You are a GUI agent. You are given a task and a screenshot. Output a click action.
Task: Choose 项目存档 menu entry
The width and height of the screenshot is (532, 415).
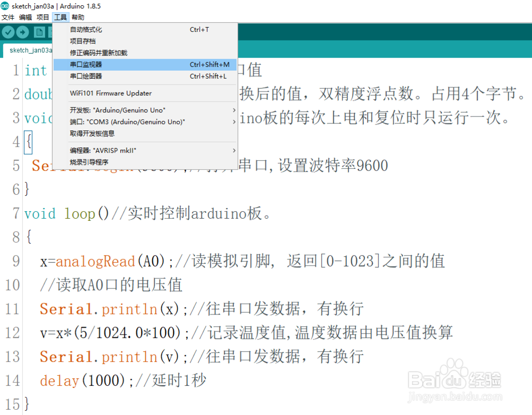tap(145, 41)
